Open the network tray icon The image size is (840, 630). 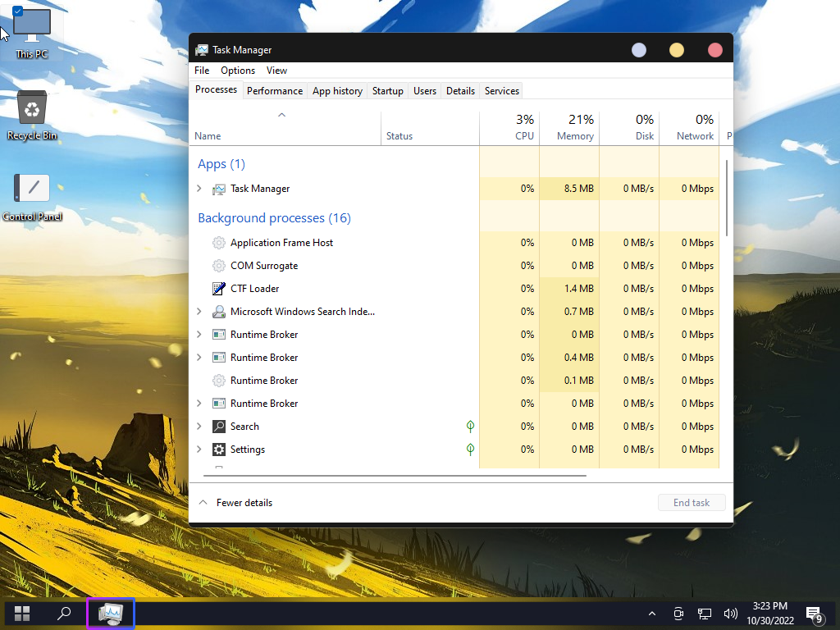click(x=705, y=614)
